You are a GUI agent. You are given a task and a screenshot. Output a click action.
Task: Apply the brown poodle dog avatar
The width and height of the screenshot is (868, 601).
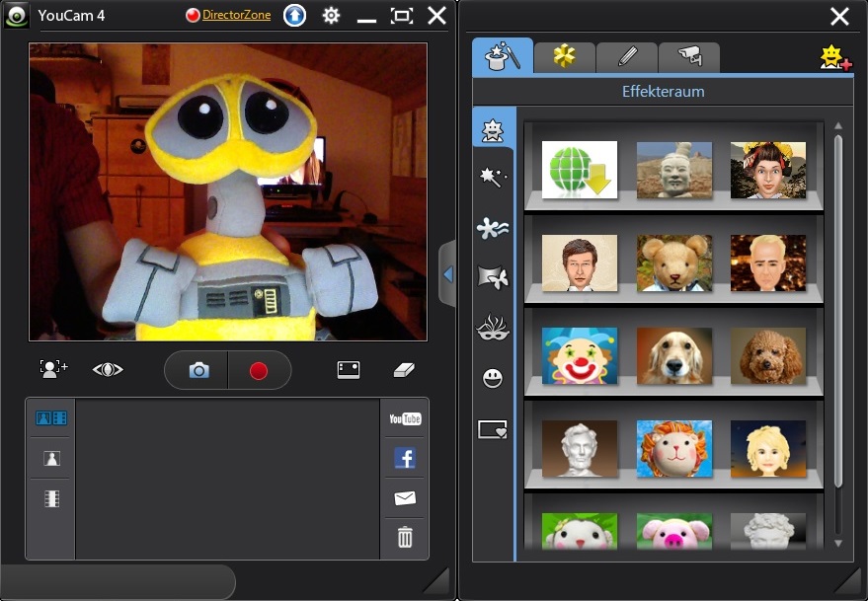pyautogui.click(x=768, y=356)
